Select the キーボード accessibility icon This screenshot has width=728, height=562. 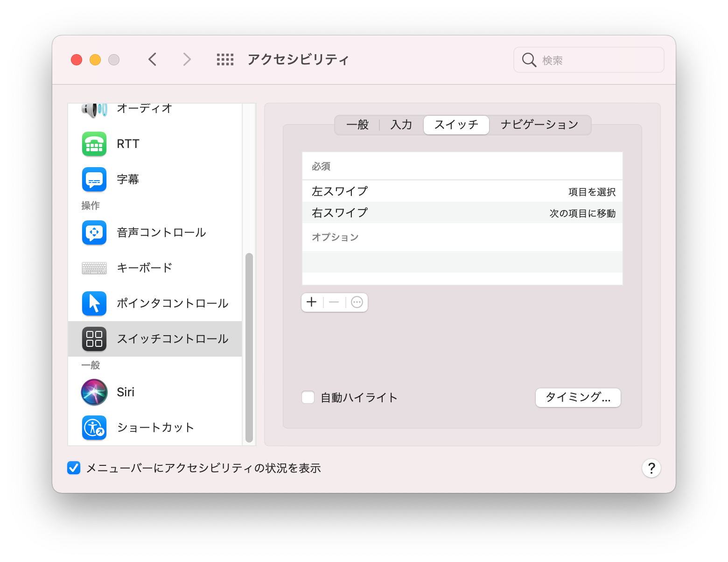pyautogui.click(x=144, y=267)
